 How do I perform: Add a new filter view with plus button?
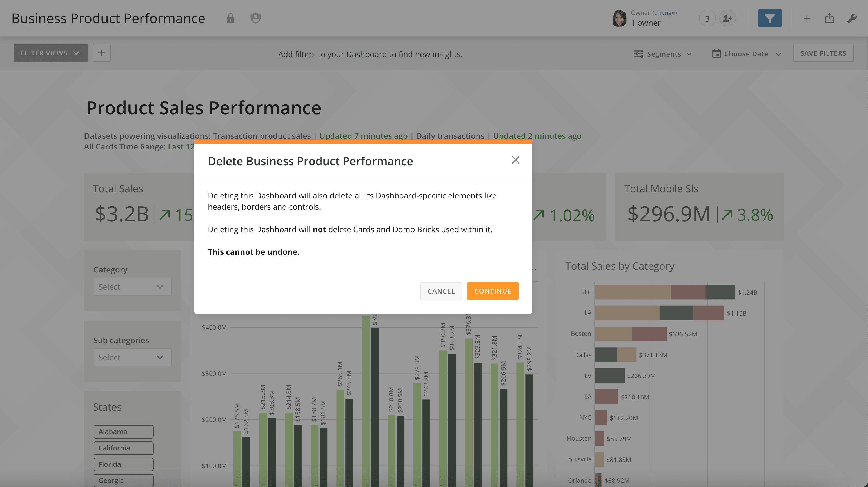coord(101,53)
